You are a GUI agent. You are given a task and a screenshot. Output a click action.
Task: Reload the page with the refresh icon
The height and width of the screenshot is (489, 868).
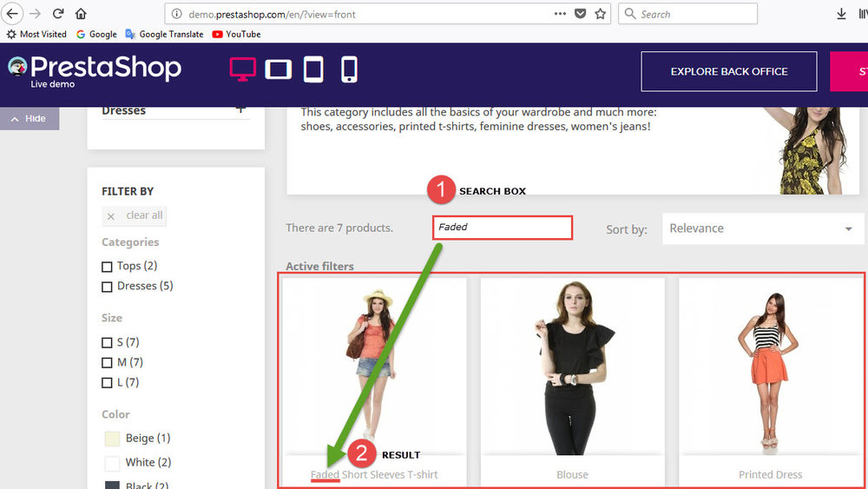(58, 13)
